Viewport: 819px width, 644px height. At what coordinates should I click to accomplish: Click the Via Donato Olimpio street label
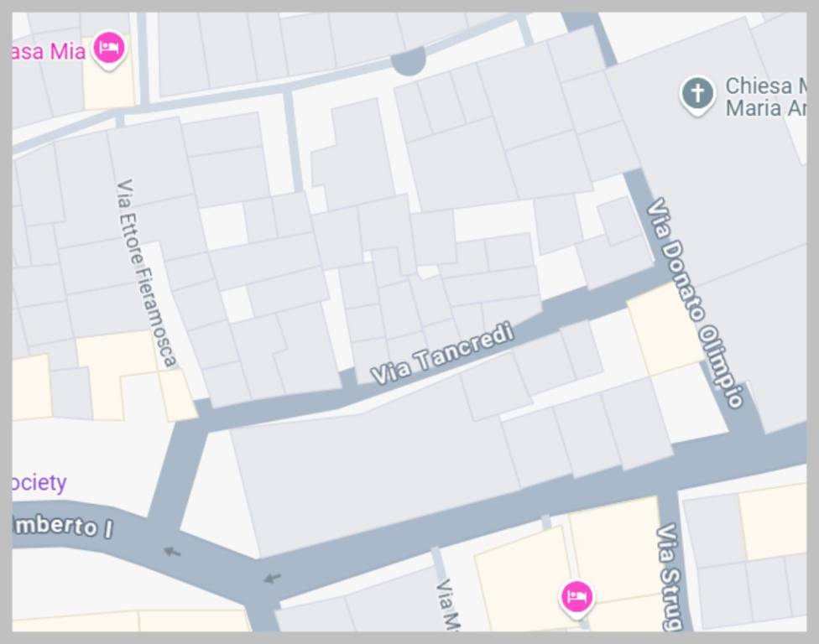coord(695,302)
